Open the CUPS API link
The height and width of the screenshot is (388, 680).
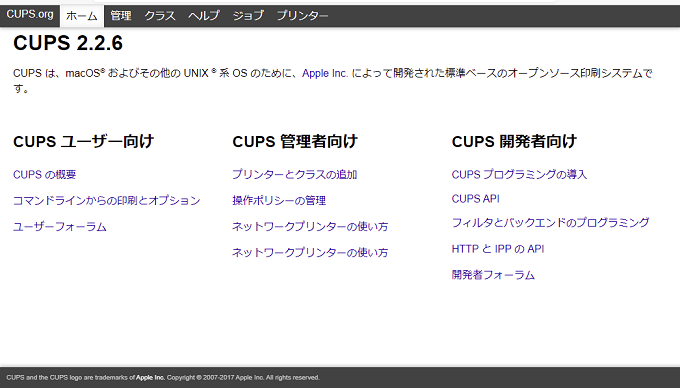pos(476,199)
